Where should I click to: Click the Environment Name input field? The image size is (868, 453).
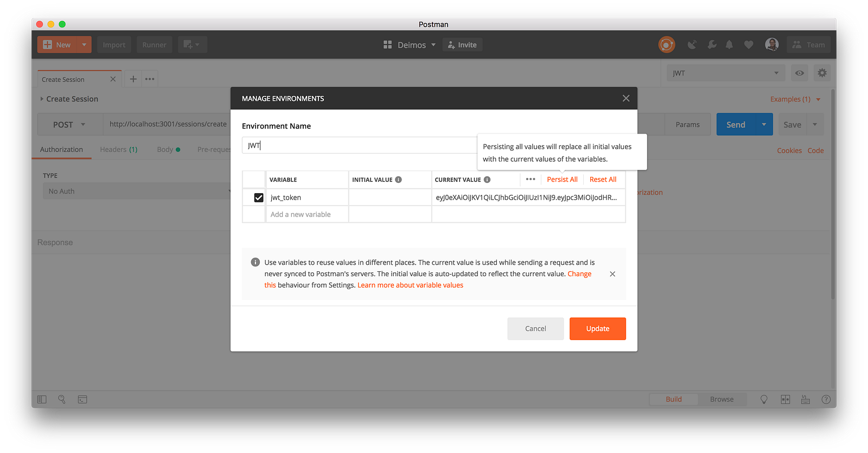click(359, 145)
